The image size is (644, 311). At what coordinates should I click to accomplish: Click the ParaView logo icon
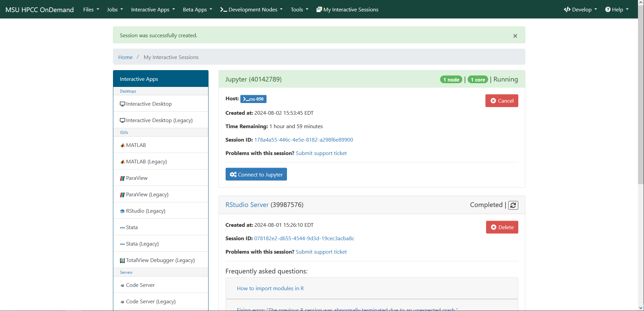[x=122, y=178]
